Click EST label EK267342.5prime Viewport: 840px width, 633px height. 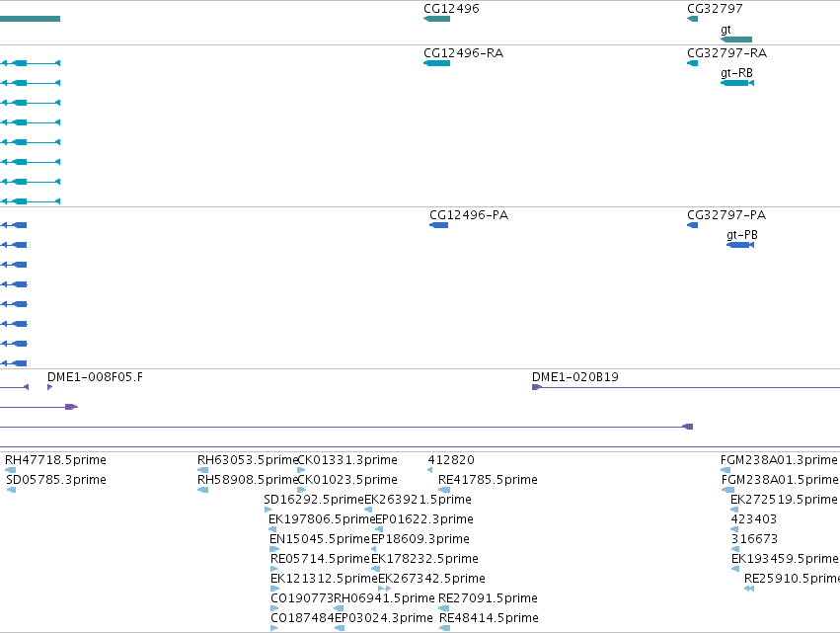tap(431, 579)
